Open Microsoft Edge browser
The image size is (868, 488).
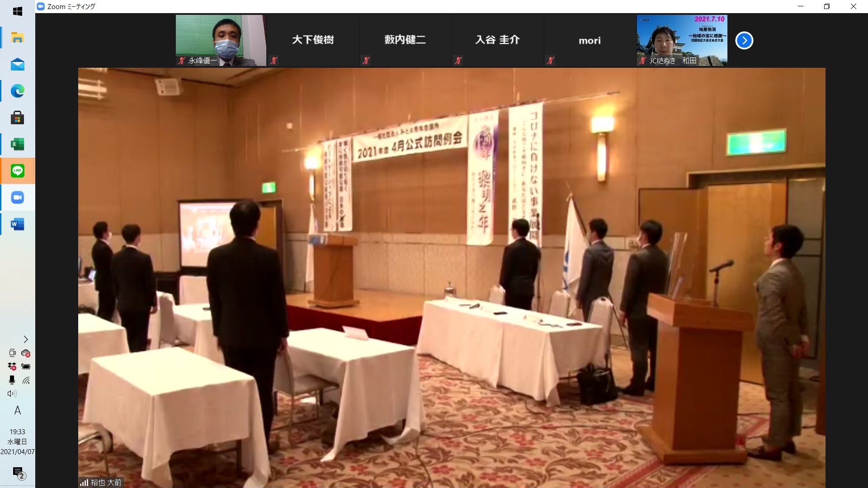[x=18, y=91]
